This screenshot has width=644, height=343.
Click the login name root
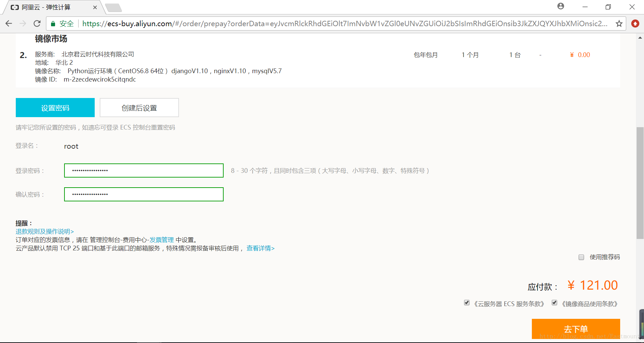point(71,146)
